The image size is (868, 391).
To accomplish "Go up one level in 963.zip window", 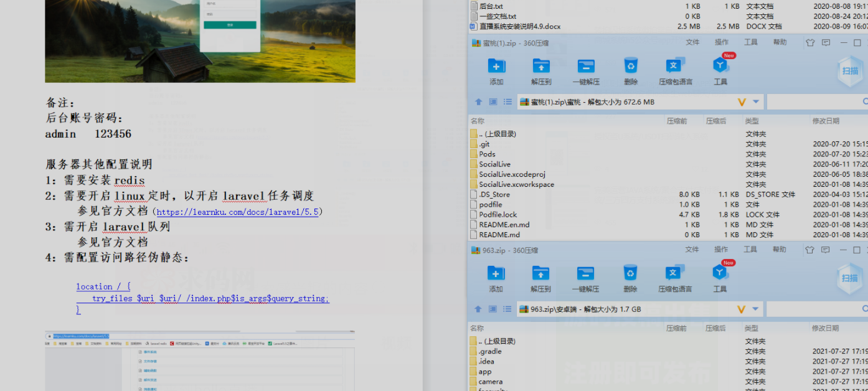I will pyautogui.click(x=478, y=309).
